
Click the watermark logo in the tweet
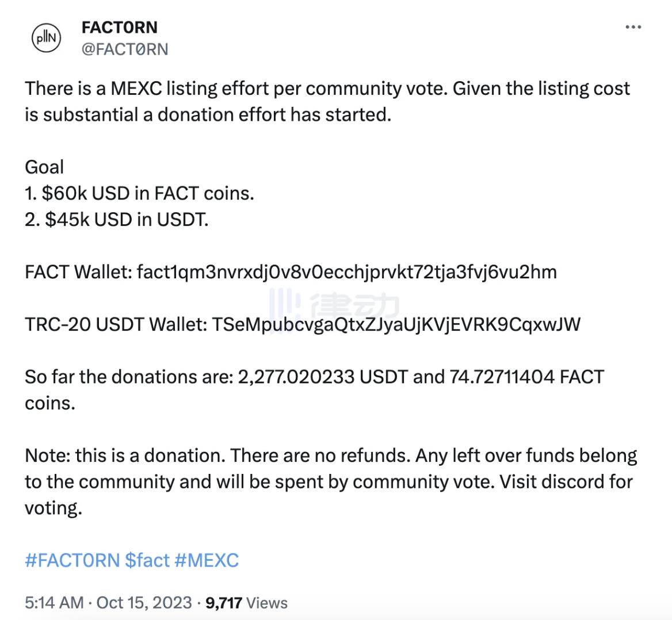click(x=334, y=305)
